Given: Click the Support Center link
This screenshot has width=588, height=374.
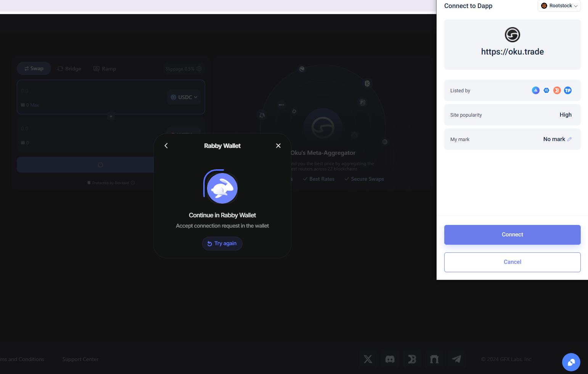Looking at the screenshot, I should coord(80,359).
